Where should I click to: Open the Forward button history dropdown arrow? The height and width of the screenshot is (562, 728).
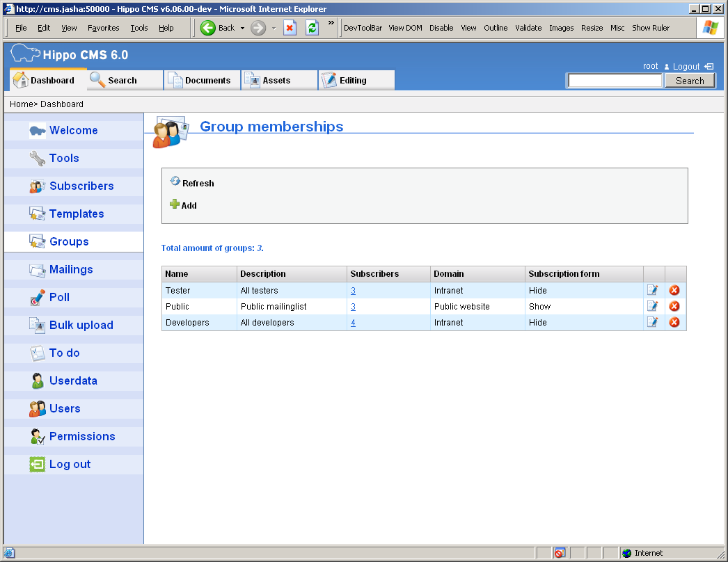pos(274,29)
